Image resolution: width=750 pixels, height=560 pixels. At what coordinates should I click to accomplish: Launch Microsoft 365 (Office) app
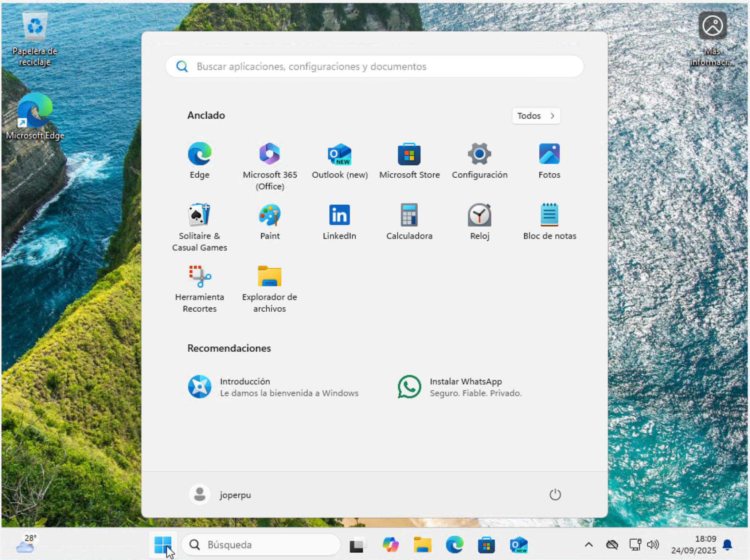coord(270,166)
